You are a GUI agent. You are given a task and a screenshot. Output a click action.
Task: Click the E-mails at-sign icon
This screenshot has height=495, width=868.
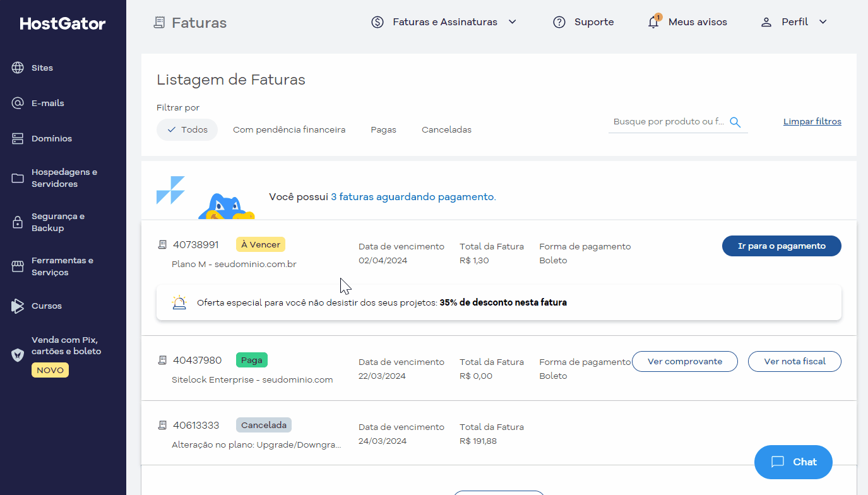click(x=18, y=103)
